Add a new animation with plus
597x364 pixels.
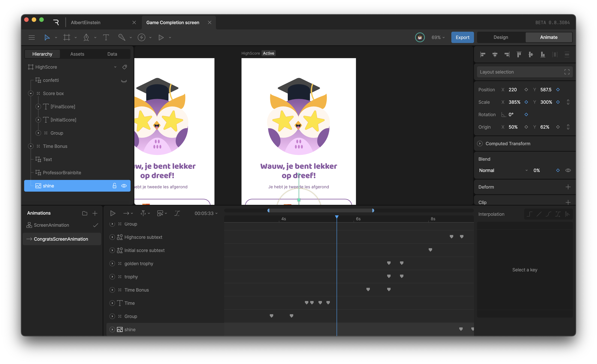coord(95,213)
